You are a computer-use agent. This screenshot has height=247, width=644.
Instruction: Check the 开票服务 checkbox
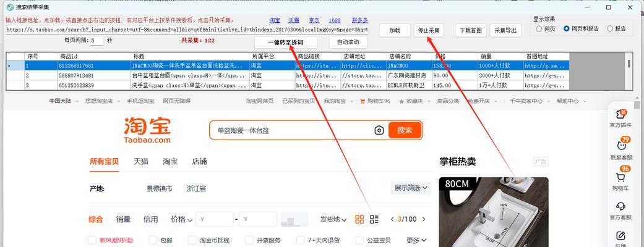(249, 240)
